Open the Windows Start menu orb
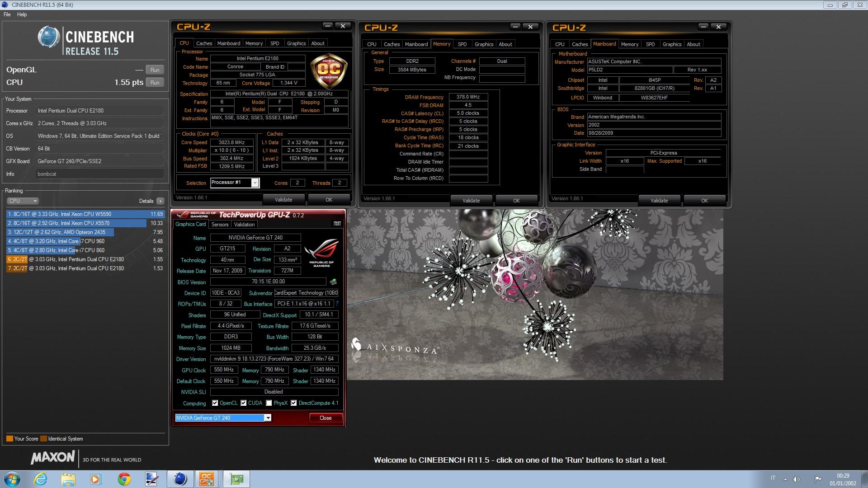This screenshot has width=868, height=488. (11, 479)
